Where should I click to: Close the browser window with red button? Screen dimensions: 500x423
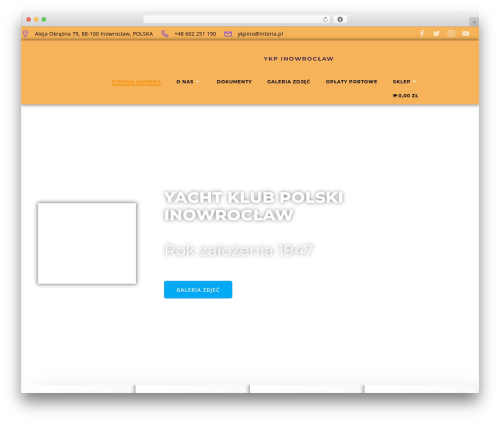pyautogui.click(x=29, y=19)
